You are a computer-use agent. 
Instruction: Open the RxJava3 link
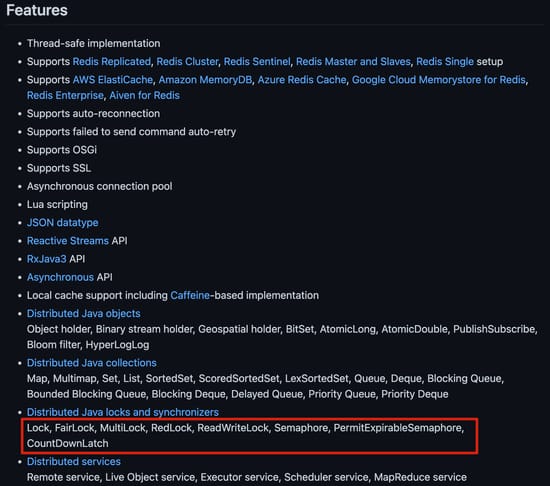point(46,259)
